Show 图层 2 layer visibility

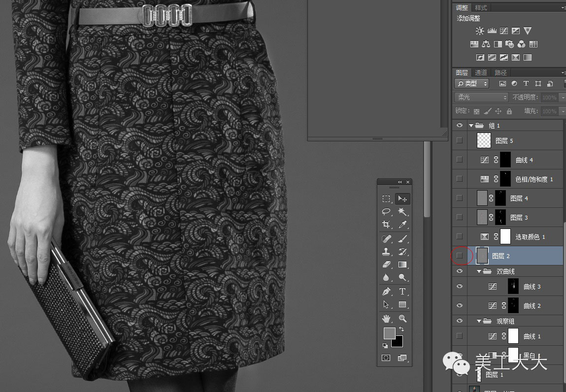pyautogui.click(x=460, y=256)
